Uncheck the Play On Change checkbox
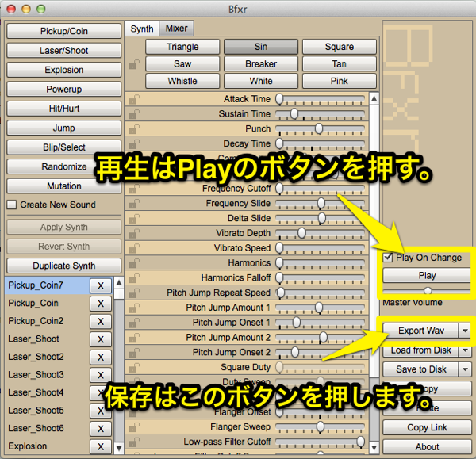 coord(388,258)
